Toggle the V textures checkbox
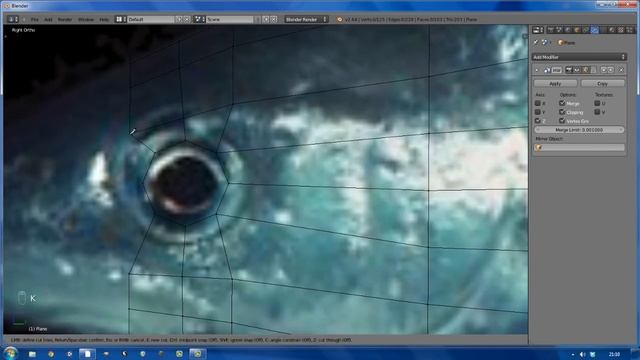 (598, 112)
